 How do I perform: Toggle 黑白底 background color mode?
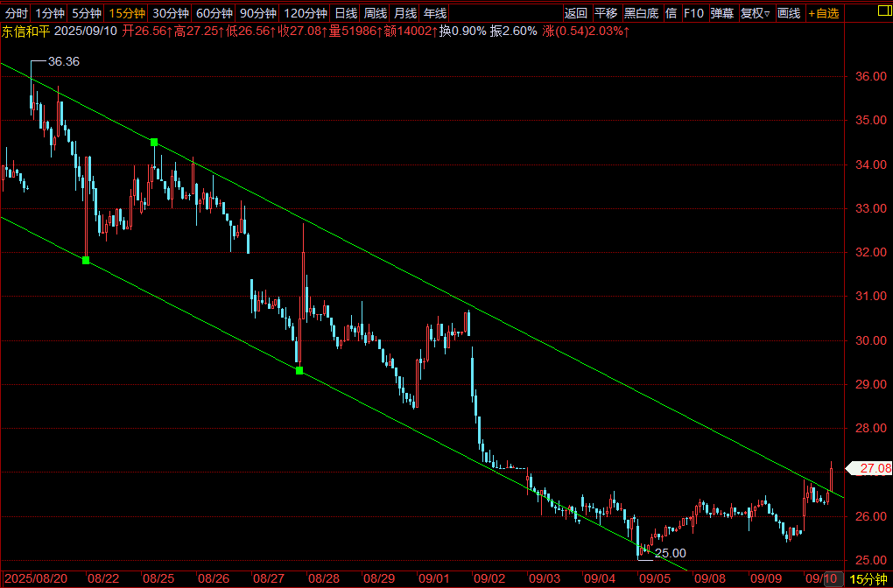pyautogui.click(x=641, y=13)
